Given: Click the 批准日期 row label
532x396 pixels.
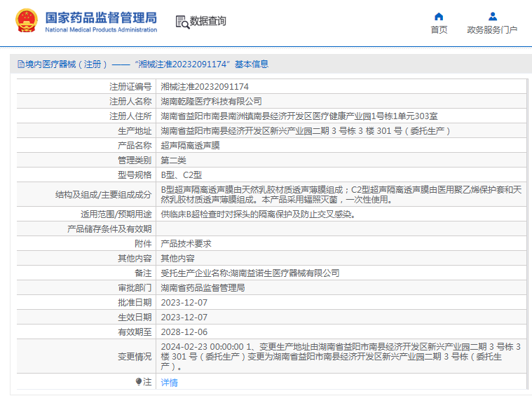Looking at the screenshot, I should click(x=135, y=303).
